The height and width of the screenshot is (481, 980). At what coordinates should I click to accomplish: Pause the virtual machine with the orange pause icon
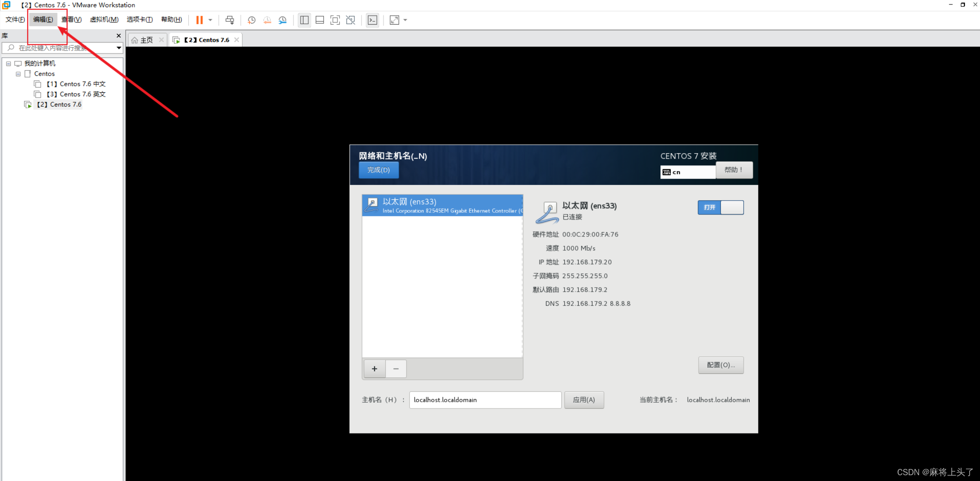coord(200,20)
